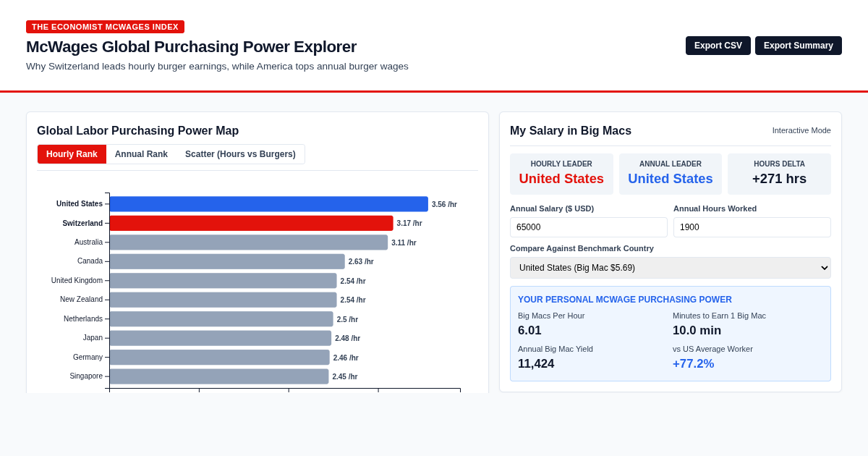868x456 pixels.
Task: Click the Hours Delta stat card
Action: 779,174
